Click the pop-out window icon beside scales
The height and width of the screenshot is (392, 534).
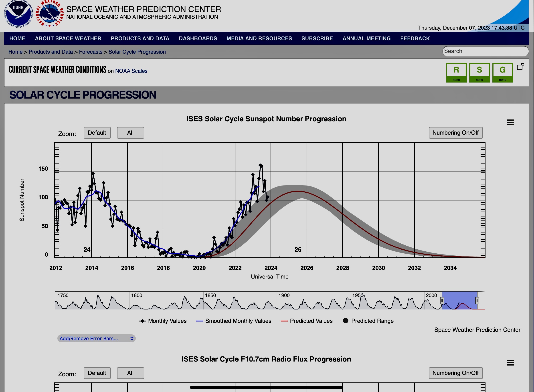(520, 67)
